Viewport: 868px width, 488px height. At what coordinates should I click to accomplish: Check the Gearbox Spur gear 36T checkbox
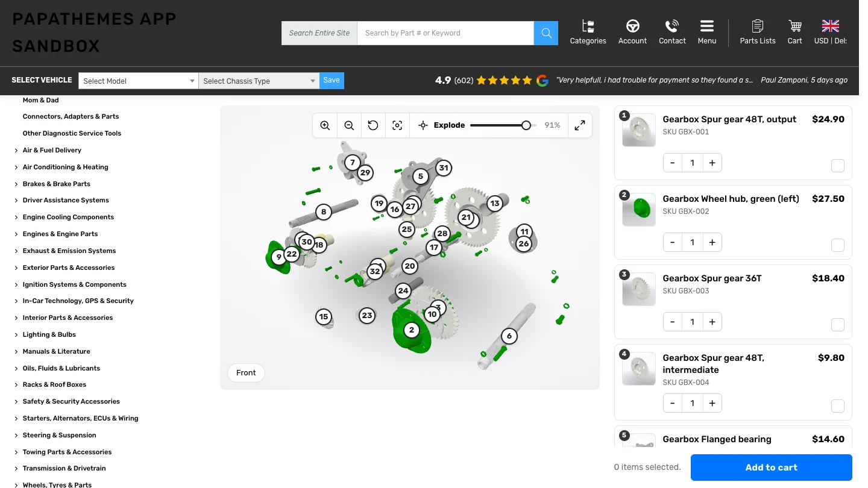click(x=838, y=325)
